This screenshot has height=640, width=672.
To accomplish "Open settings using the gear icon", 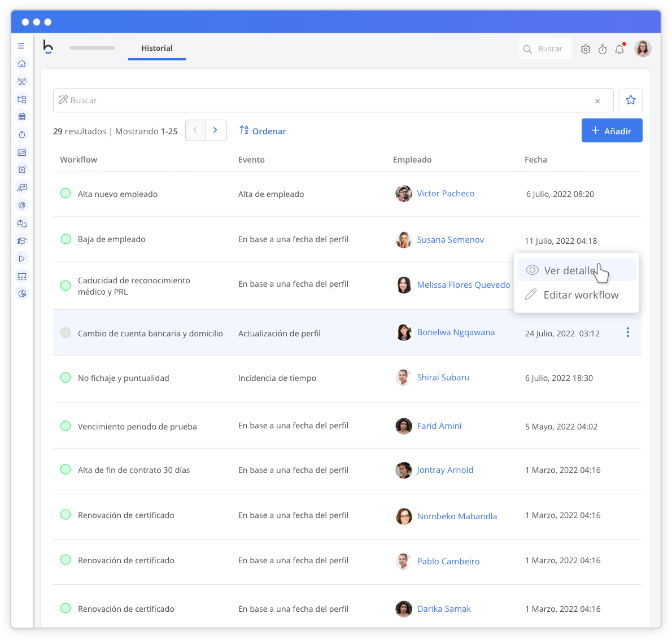I will click(x=586, y=49).
